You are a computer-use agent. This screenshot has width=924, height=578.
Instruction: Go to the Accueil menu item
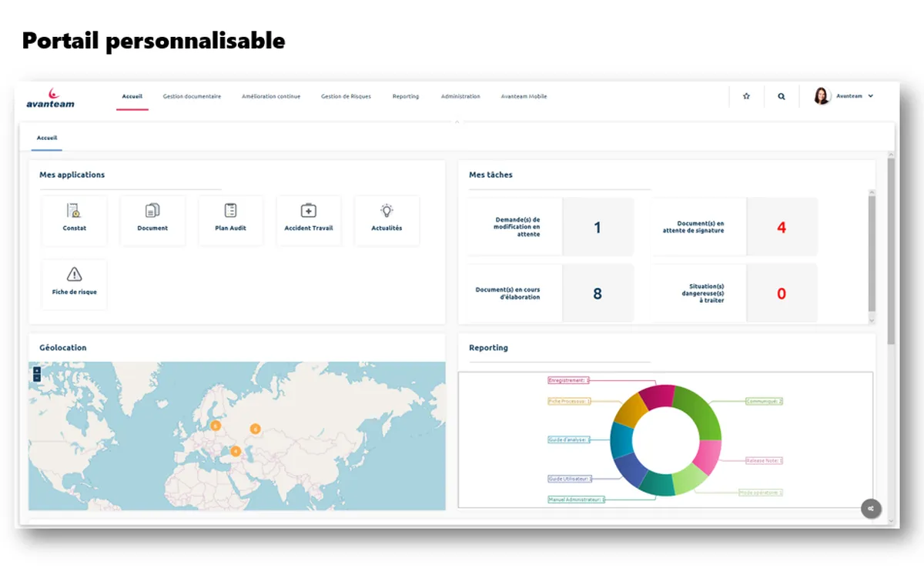tap(132, 96)
